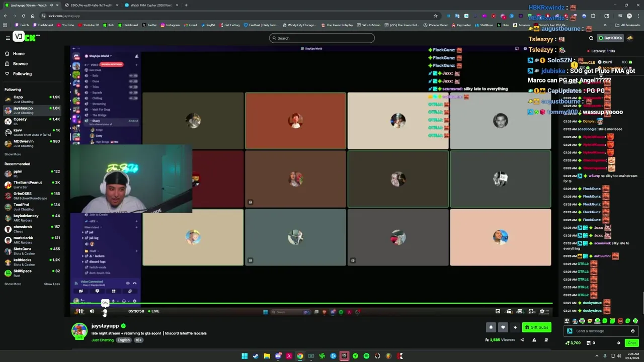Click the mini player icon in controls
This screenshot has width=644, height=362.
(x=498, y=311)
